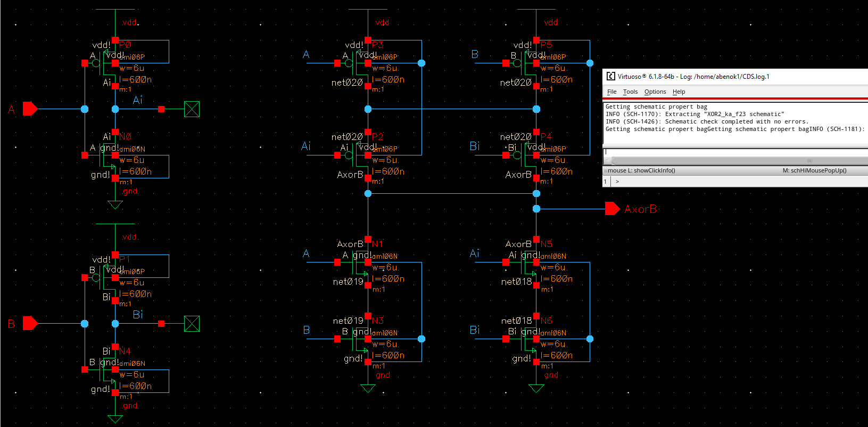Select the input pin B arrow
The width and height of the screenshot is (868, 427).
30,323
